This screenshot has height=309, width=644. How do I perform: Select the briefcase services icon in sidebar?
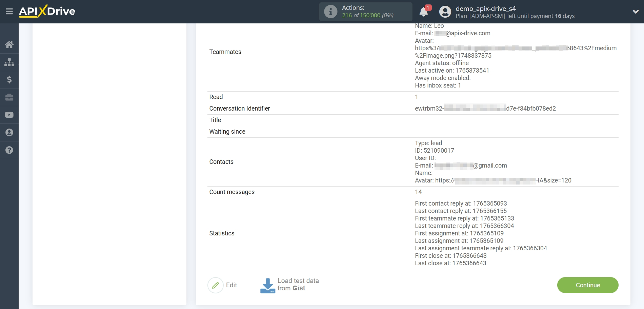tap(9, 97)
